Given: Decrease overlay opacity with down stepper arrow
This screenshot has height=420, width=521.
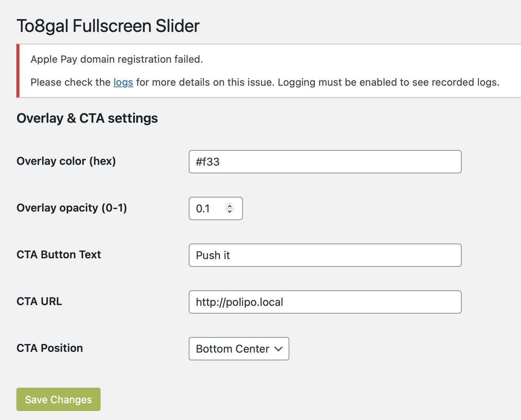Looking at the screenshot, I should 230,212.
